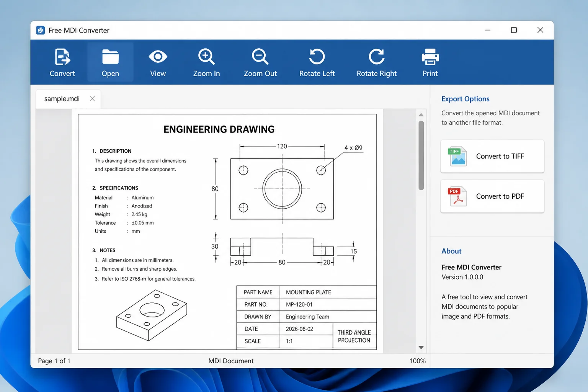Click the DESCRIPTION section heading
This screenshot has height=392, width=588.
[x=115, y=151]
